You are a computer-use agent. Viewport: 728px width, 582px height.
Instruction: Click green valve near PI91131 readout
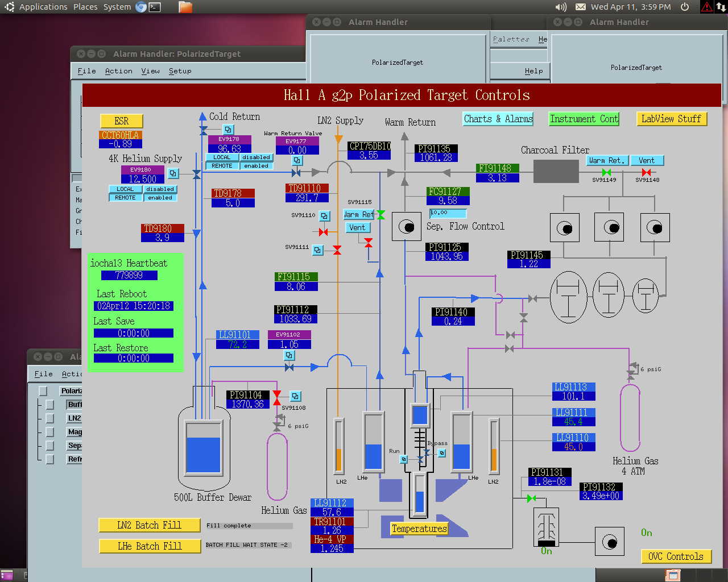(x=531, y=498)
